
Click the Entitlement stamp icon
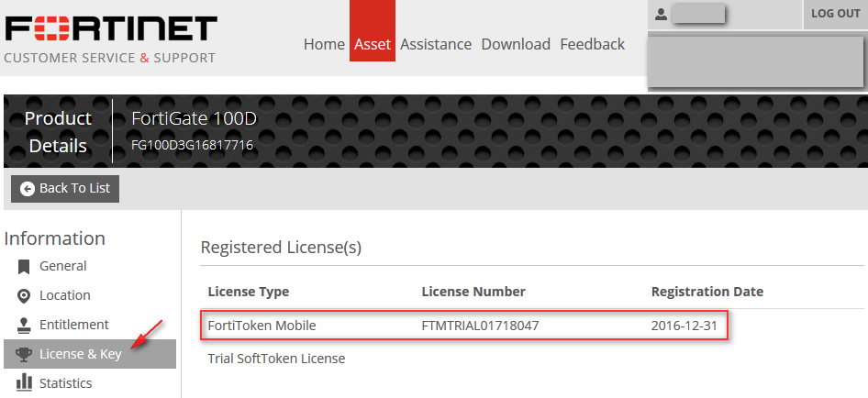tap(23, 325)
